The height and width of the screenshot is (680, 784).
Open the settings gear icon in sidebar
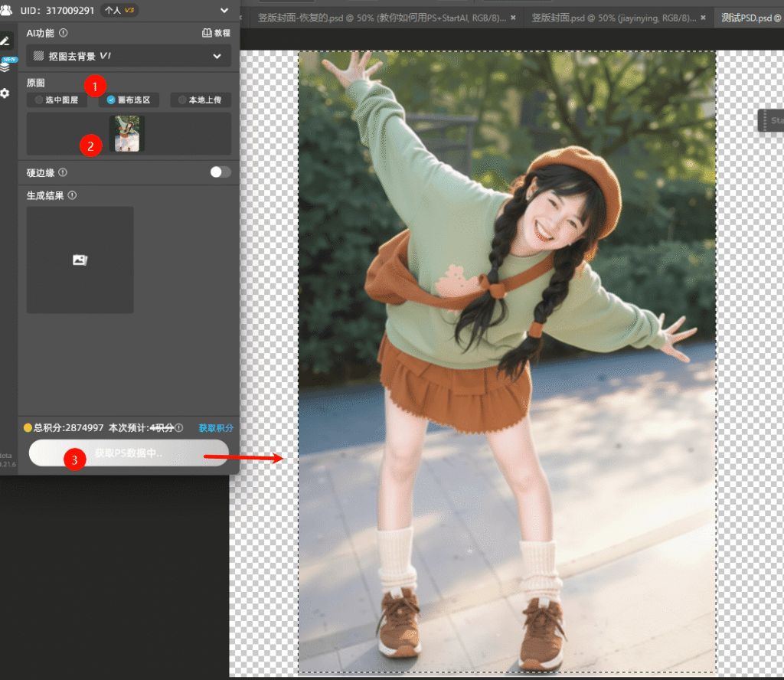tap(5, 93)
